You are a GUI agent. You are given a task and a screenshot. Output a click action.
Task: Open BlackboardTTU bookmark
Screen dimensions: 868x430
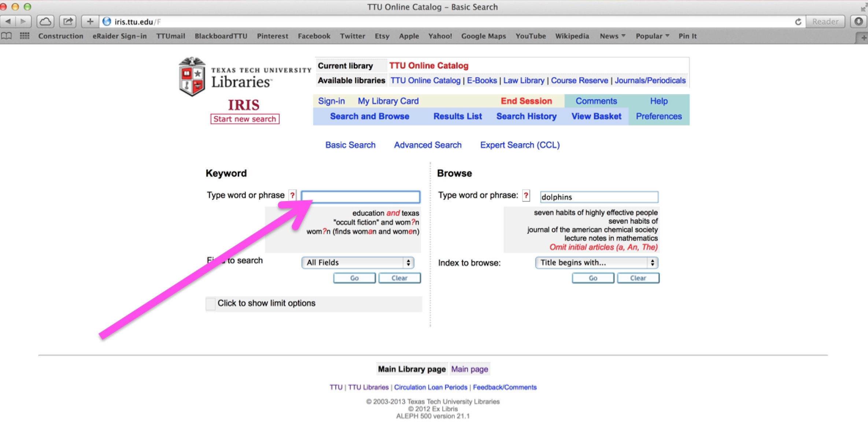[221, 36]
